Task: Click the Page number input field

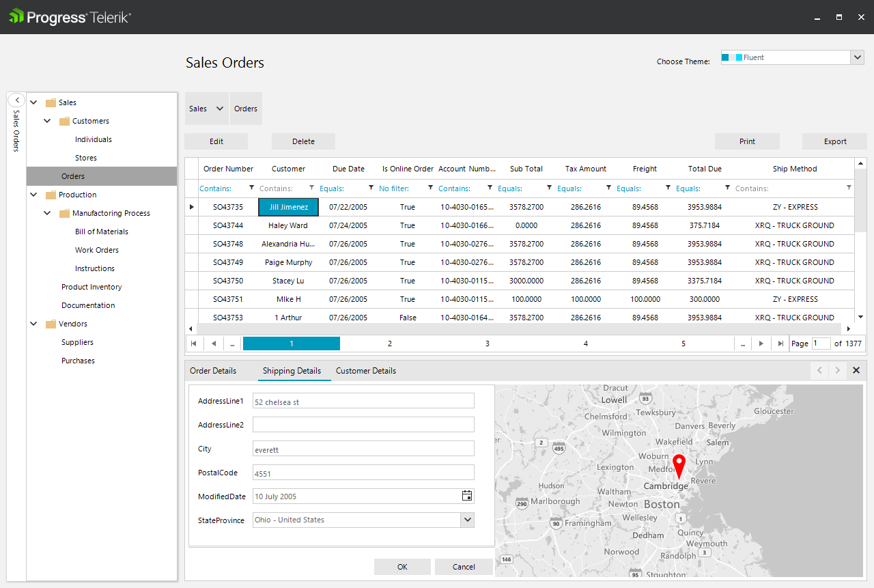Action: (821, 344)
